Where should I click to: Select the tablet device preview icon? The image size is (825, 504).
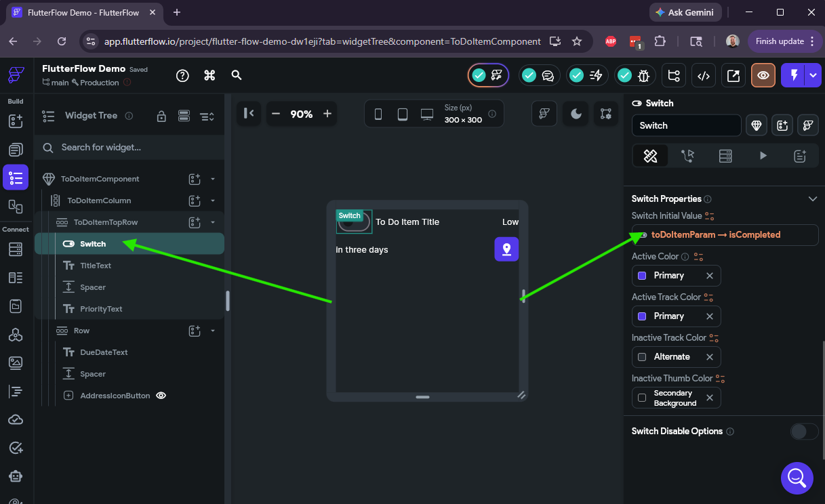[x=403, y=114]
